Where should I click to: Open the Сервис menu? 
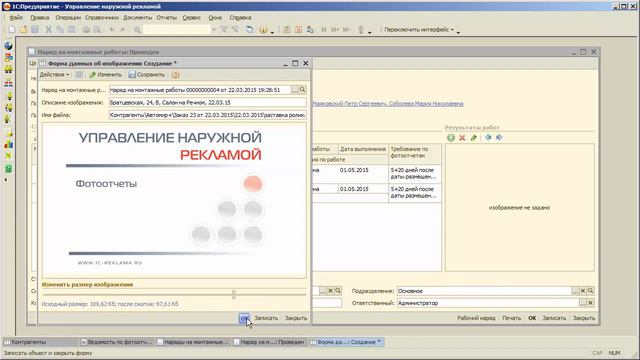tap(191, 18)
